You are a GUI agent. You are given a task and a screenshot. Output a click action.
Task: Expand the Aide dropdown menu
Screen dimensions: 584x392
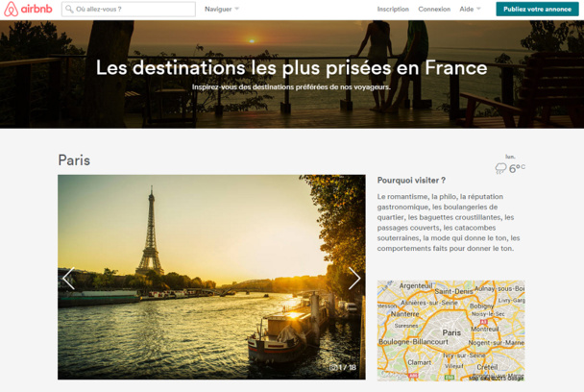click(470, 9)
